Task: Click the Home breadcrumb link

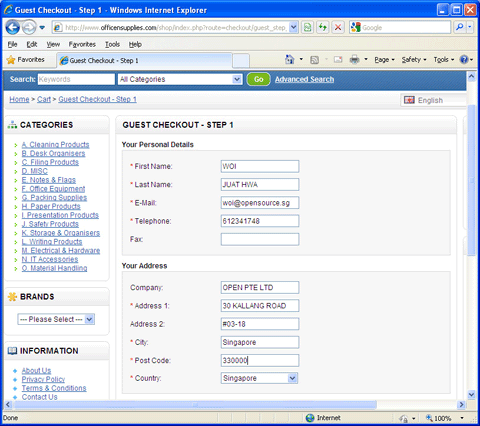Action: [x=19, y=99]
